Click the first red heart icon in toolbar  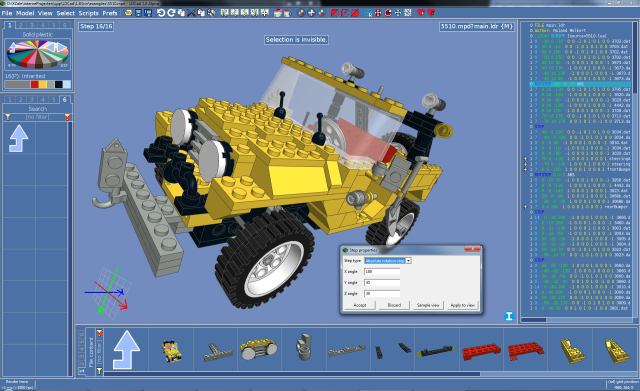[421, 13]
